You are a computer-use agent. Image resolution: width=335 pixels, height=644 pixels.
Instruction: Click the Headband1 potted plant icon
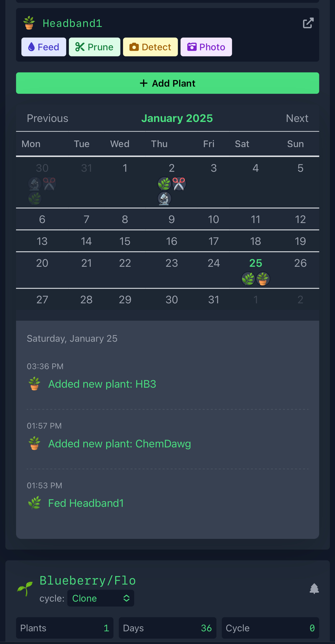[29, 23]
